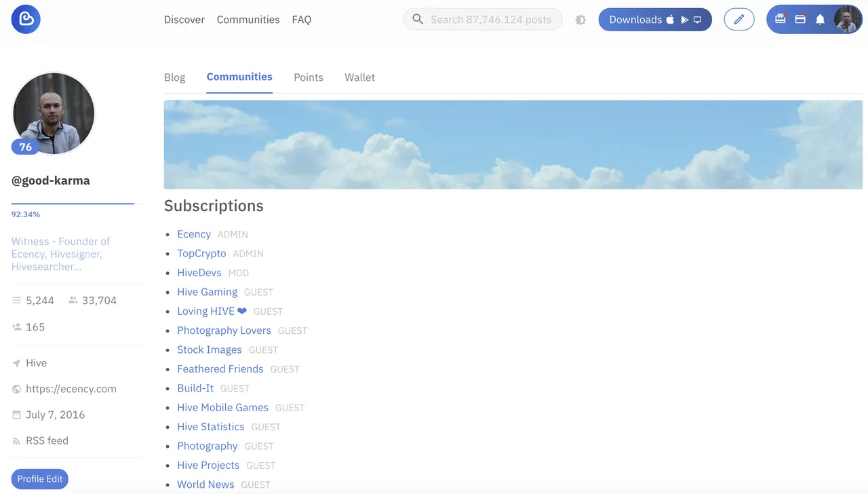Click the ADMIN label next to TopCrypto
Viewport: 868px width, 494px height.
coord(248,254)
